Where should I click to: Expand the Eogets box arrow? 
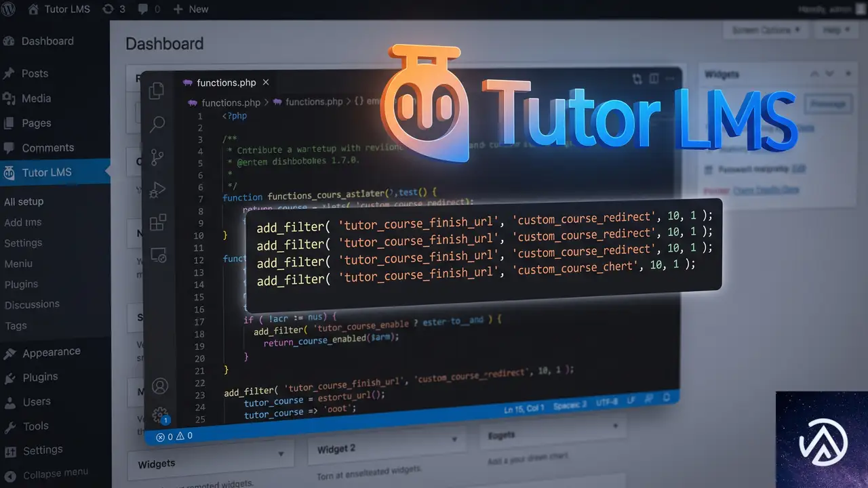[616, 426]
